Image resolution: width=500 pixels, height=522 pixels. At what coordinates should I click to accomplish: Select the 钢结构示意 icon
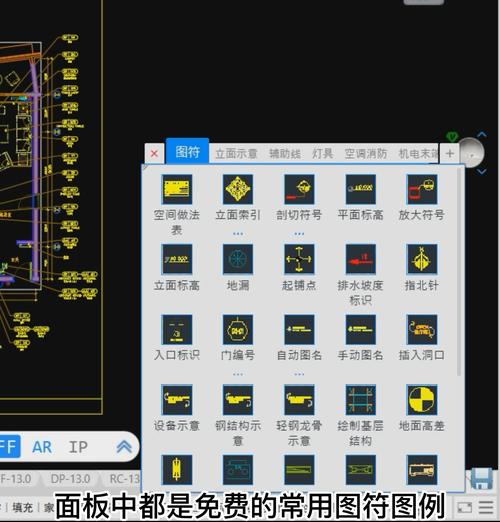coord(238,399)
